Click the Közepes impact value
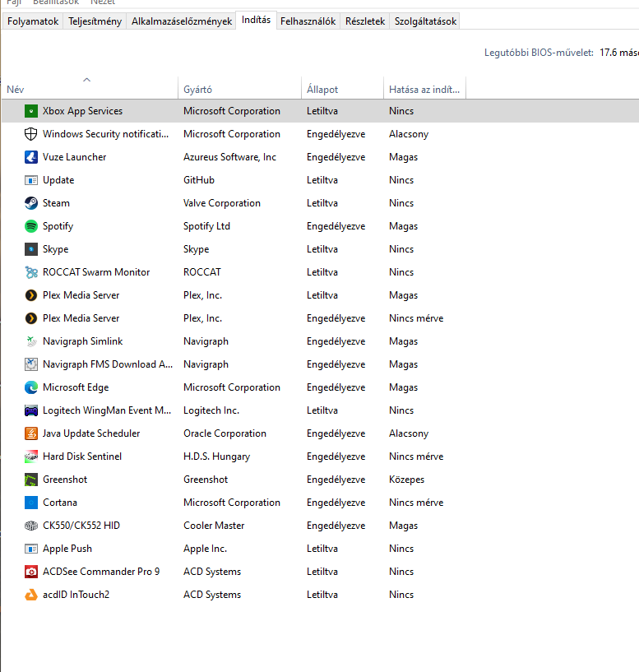 click(407, 480)
